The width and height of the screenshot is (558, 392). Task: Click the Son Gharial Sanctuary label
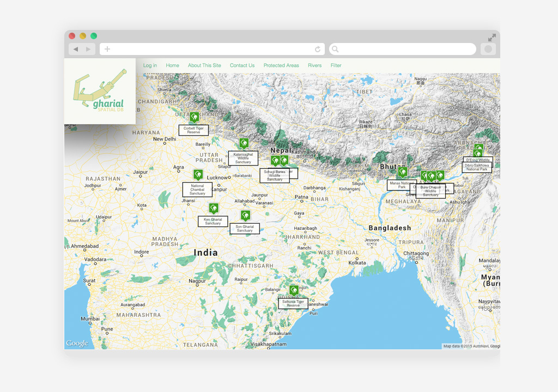point(245,228)
